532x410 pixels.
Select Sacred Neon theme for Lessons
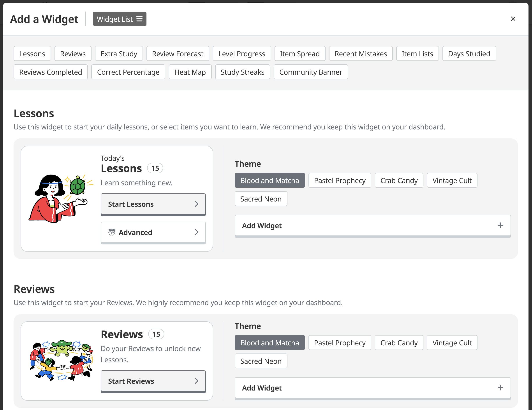[261, 199]
